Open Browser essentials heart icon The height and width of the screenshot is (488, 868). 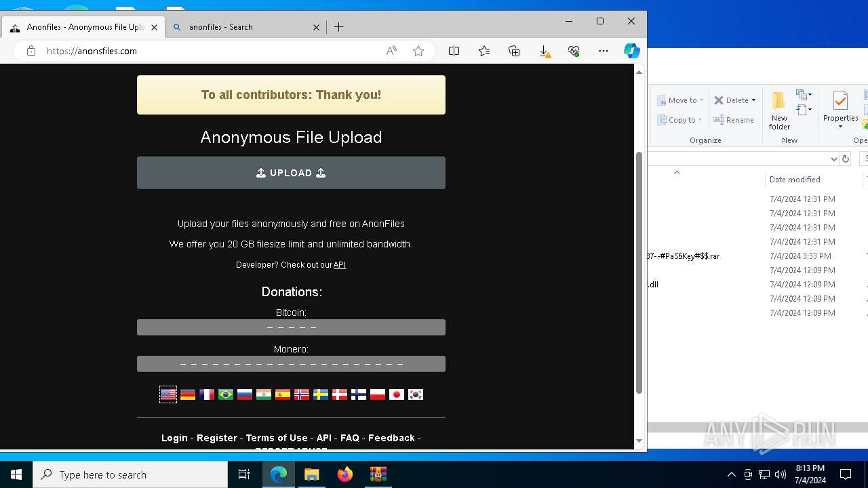(x=574, y=51)
